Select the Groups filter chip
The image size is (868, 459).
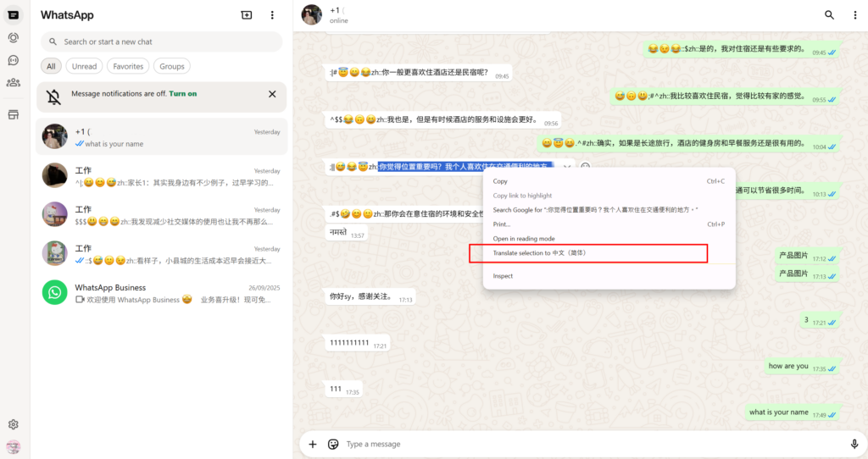coord(172,66)
